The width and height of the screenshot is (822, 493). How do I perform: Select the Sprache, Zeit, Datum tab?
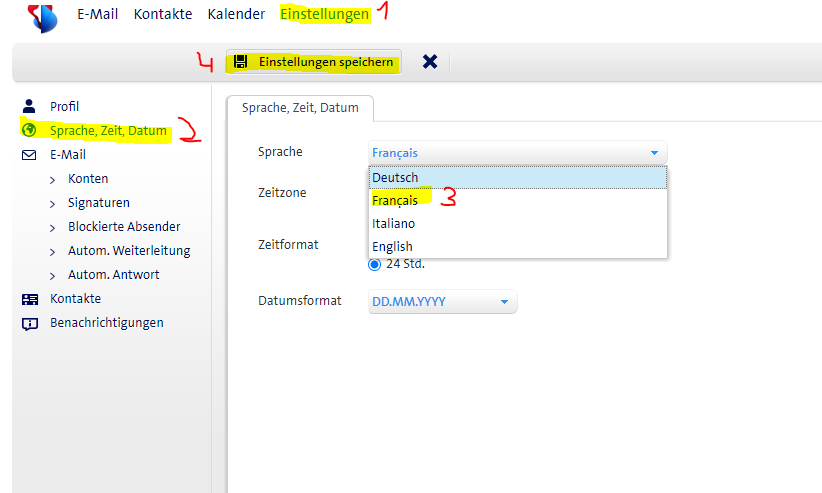[300, 108]
